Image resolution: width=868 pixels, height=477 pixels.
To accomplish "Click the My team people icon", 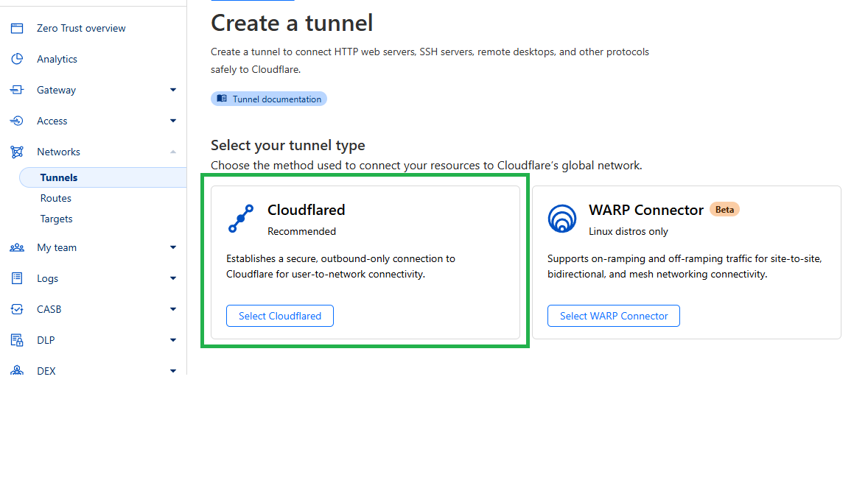I will coord(17,247).
